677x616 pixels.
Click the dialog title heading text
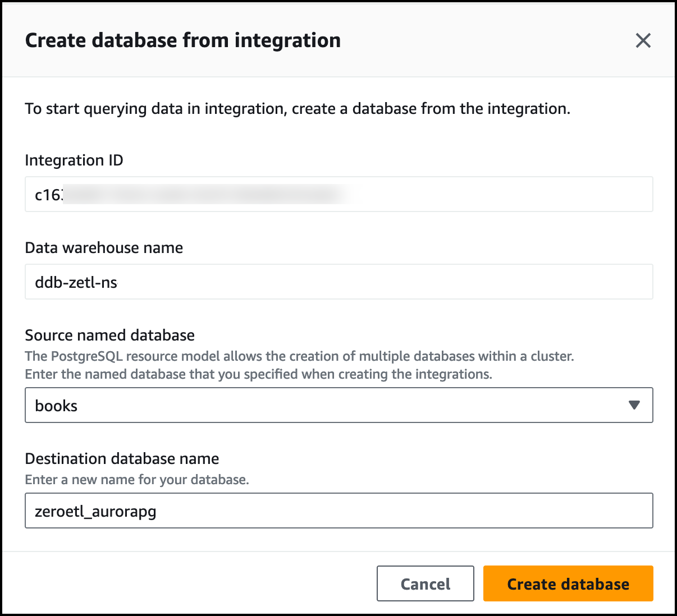[183, 40]
